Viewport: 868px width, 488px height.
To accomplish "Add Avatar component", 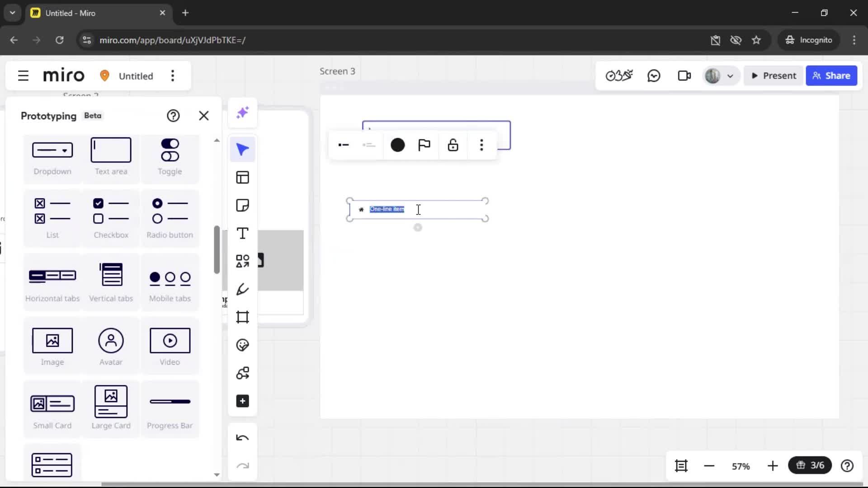I will pos(111,346).
